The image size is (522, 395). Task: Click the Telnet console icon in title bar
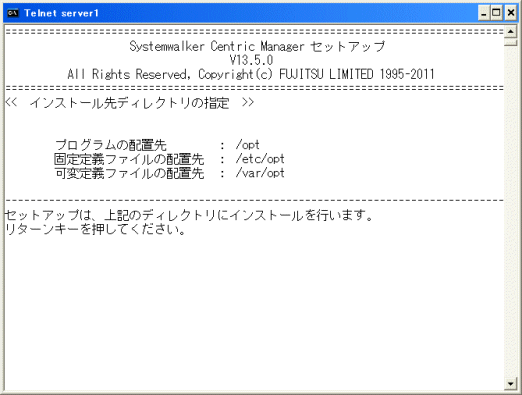coord(13,13)
